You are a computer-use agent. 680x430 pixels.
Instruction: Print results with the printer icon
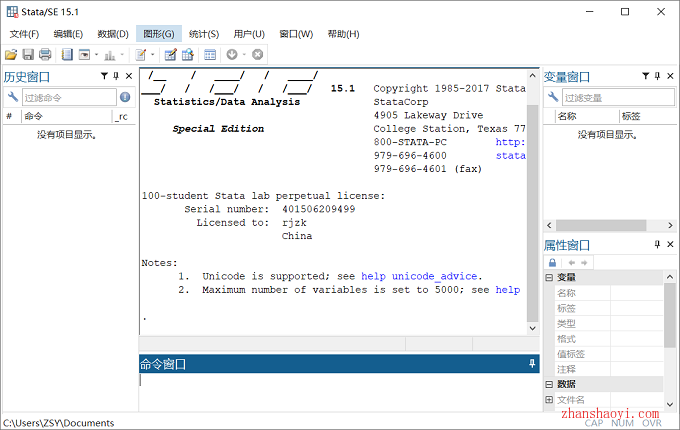(45, 55)
